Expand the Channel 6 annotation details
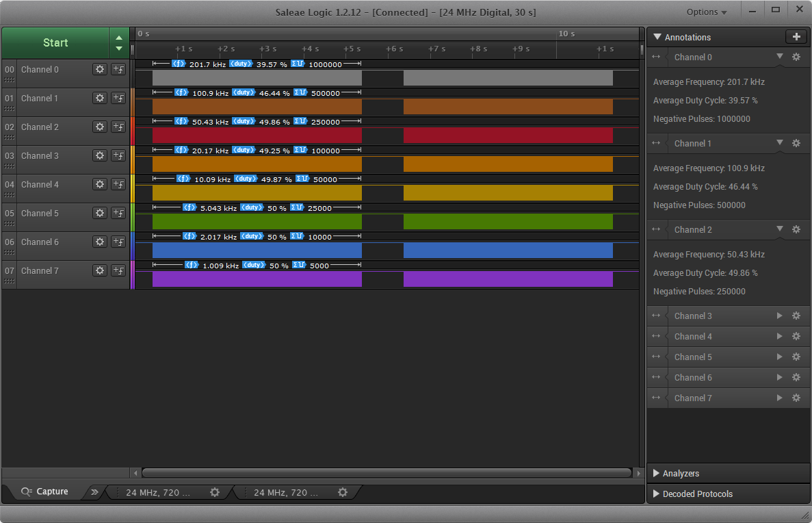This screenshot has width=812, height=523. 779,377
